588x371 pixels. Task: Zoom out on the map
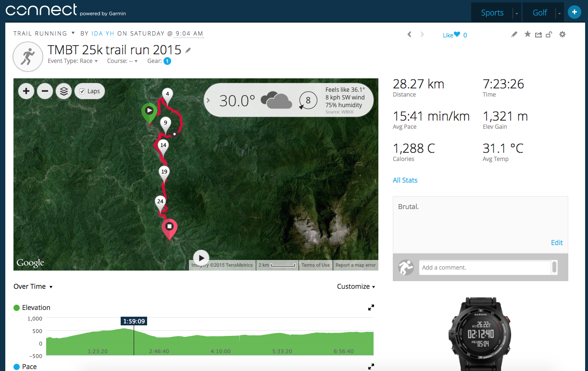coord(45,91)
